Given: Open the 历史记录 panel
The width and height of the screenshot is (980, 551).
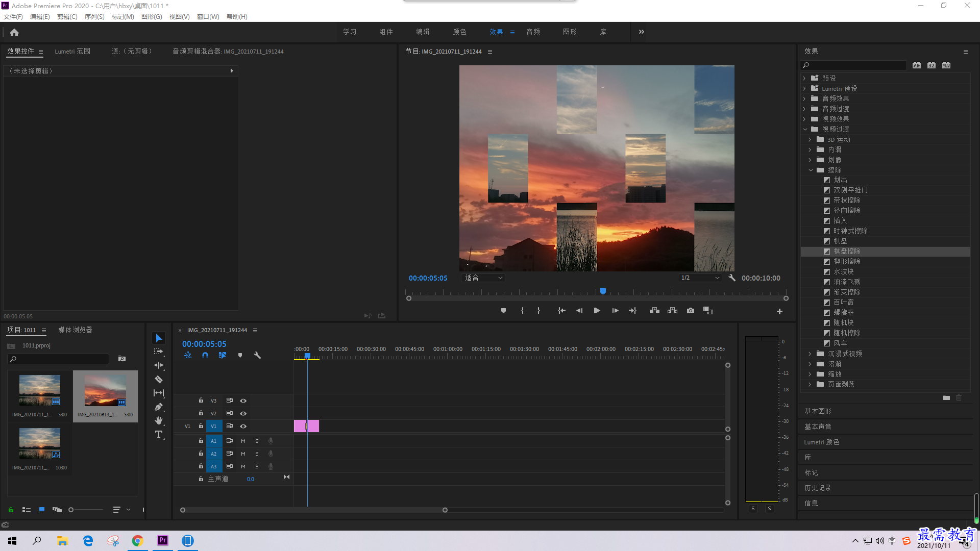Looking at the screenshot, I should click(x=818, y=488).
